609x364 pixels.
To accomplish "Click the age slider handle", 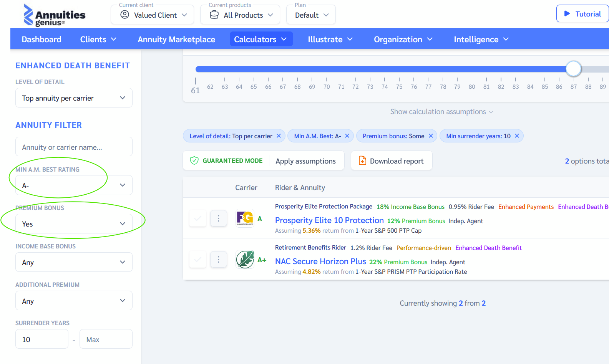I will point(574,69).
